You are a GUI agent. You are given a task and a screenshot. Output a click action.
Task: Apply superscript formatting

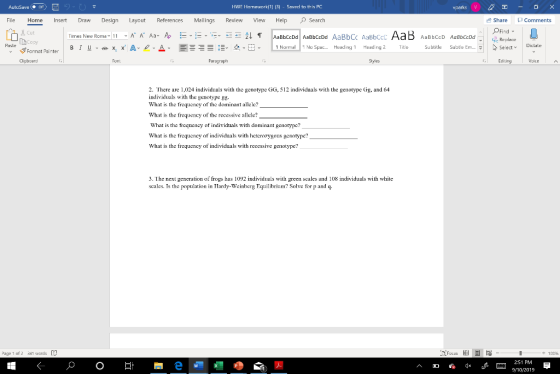[123, 48]
